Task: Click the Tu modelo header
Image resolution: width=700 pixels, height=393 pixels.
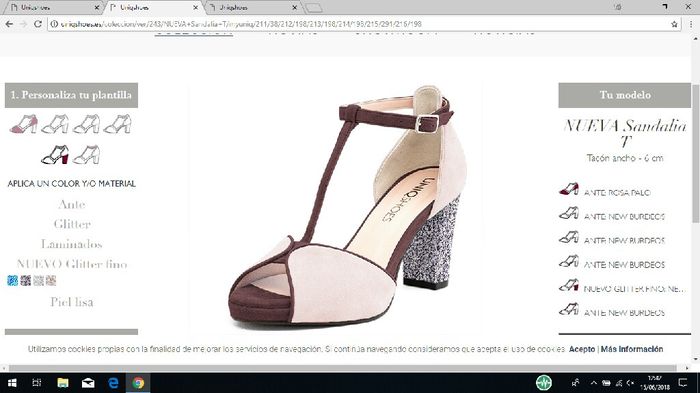Action: click(x=625, y=95)
